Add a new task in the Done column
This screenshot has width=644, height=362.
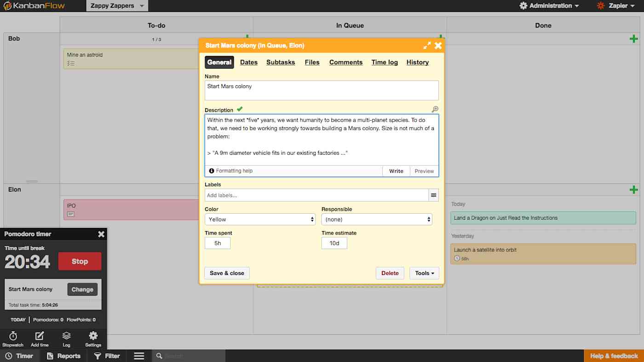tap(634, 39)
